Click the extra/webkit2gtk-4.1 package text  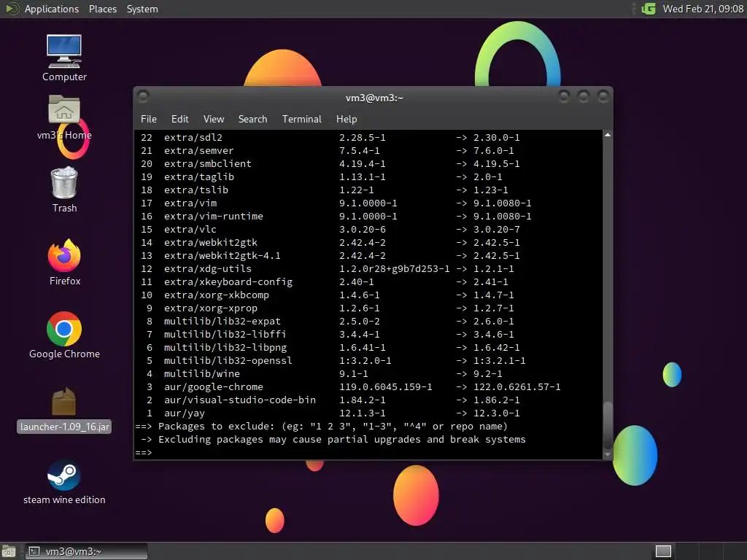coord(222,256)
